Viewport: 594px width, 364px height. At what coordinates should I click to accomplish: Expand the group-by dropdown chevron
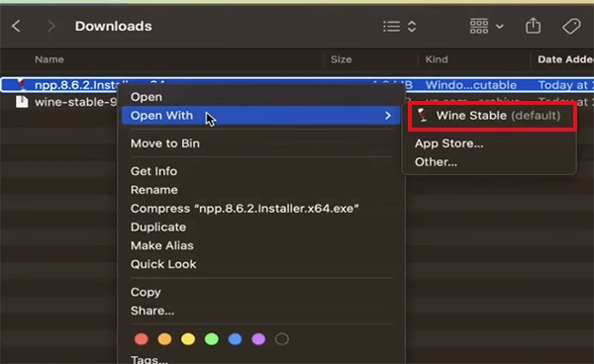[500, 27]
